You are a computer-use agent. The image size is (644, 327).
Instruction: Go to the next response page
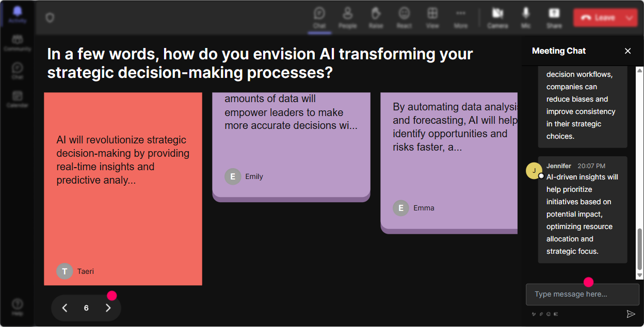click(108, 308)
